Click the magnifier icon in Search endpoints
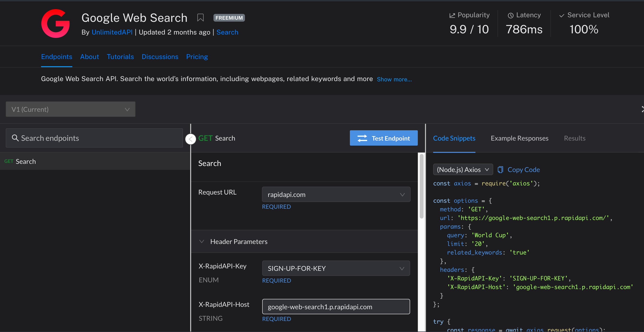The image size is (644, 332). (x=15, y=138)
